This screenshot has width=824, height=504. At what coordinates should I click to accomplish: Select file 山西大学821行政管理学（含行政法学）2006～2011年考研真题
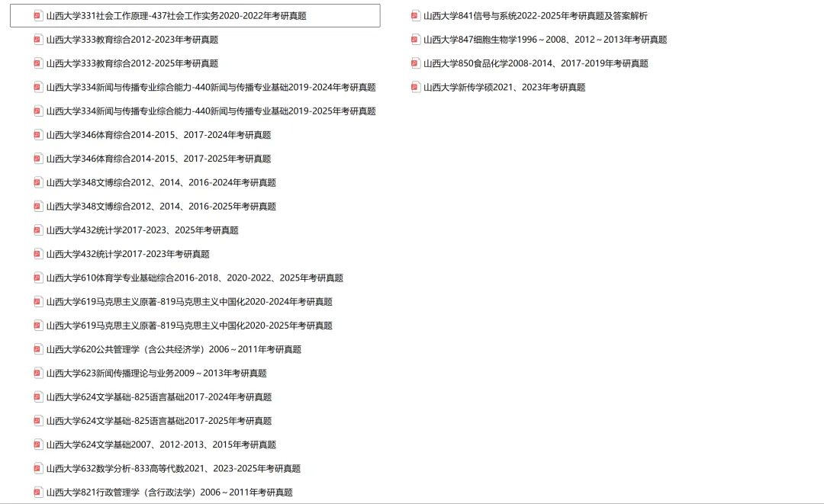tap(169, 492)
